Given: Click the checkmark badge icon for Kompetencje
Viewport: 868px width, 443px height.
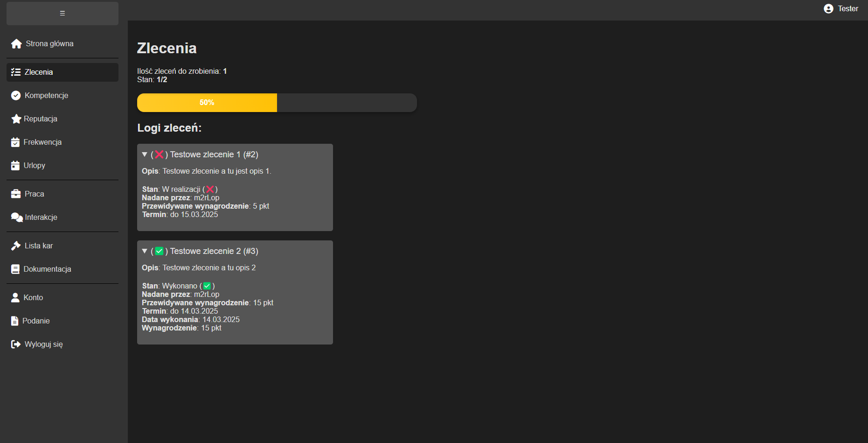Looking at the screenshot, I should click(16, 96).
